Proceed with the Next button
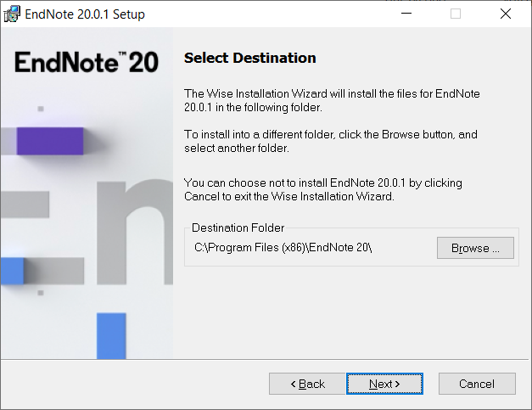This screenshot has width=532, height=410. click(384, 384)
